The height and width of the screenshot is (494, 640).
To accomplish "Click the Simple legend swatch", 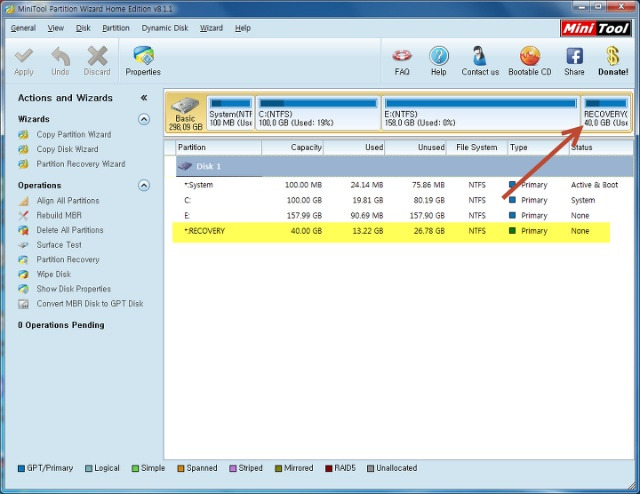I will click(x=135, y=468).
